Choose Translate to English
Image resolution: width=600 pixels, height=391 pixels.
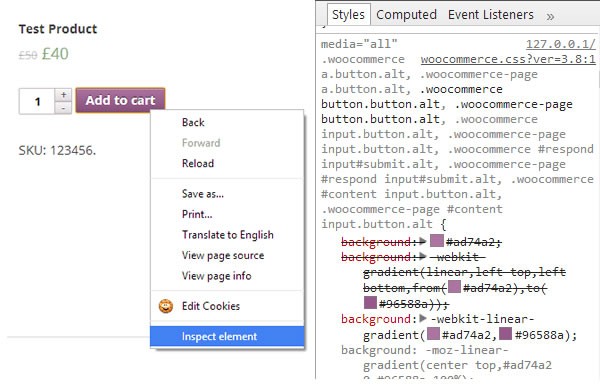pos(228,235)
